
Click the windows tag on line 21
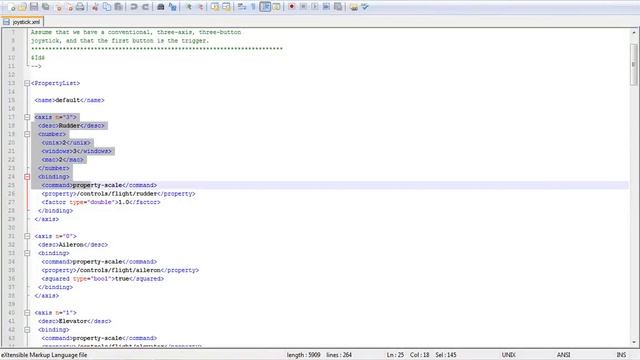tap(76, 151)
